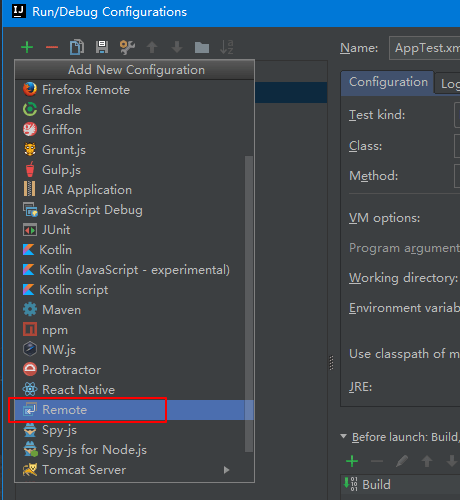The width and height of the screenshot is (460, 500).
Task: Switch to the Configuration tab
Action: (388, 82)
